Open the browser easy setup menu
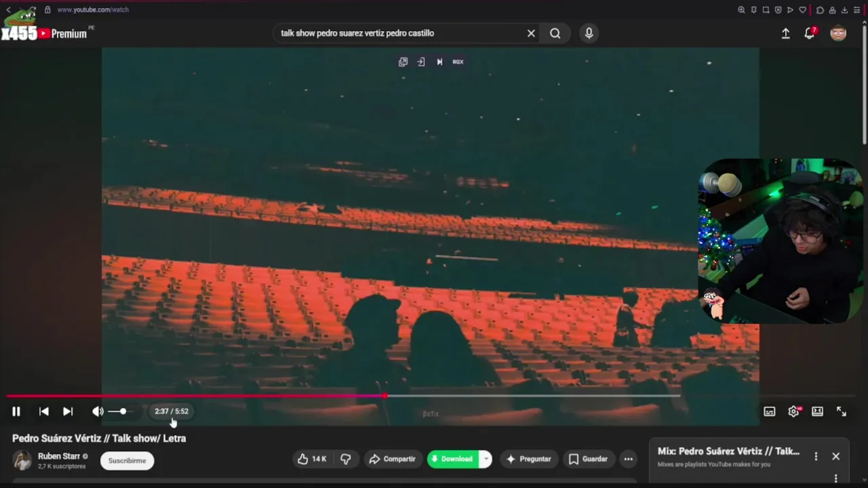 pyautogui.click(x=856, y=9)
